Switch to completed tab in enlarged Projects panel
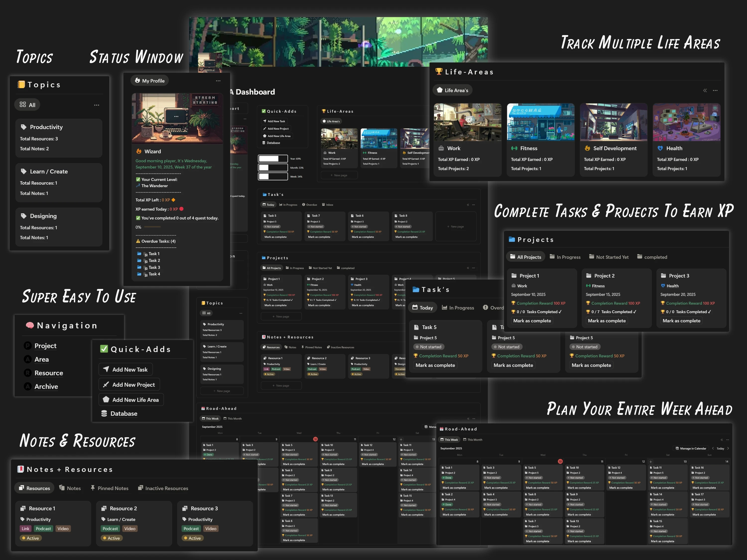 pyautogui.click(x=652, y=257)
